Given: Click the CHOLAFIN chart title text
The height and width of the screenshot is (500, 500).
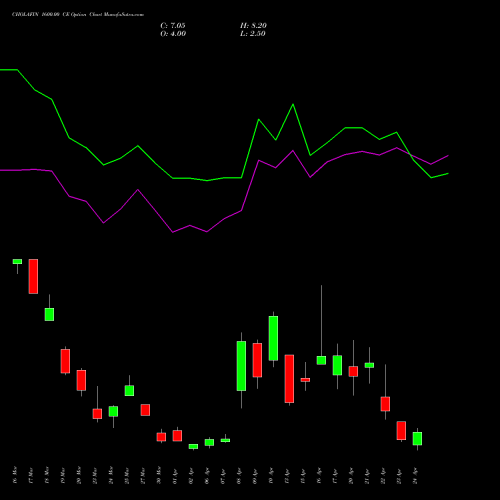Looking at the screenshot, I should point(78,15).
